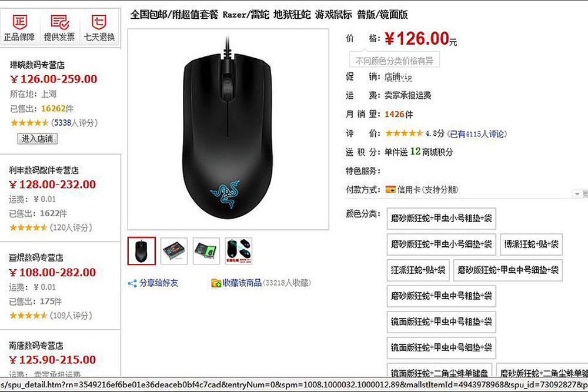Click the share icon beside 分享给好友
Screen dimensions: 588x392
click(132, 283)
